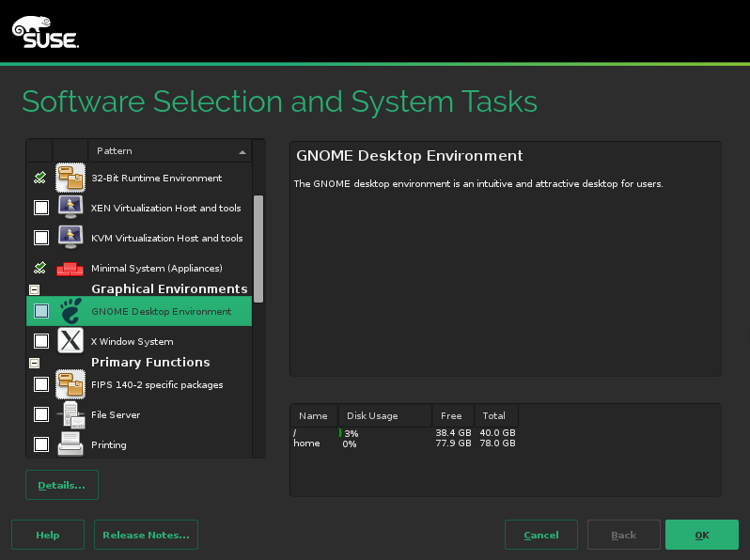This screenshot has width=750, height=560.
Task: Click the Pattern column sort arrow
Action: pos(242,152)
